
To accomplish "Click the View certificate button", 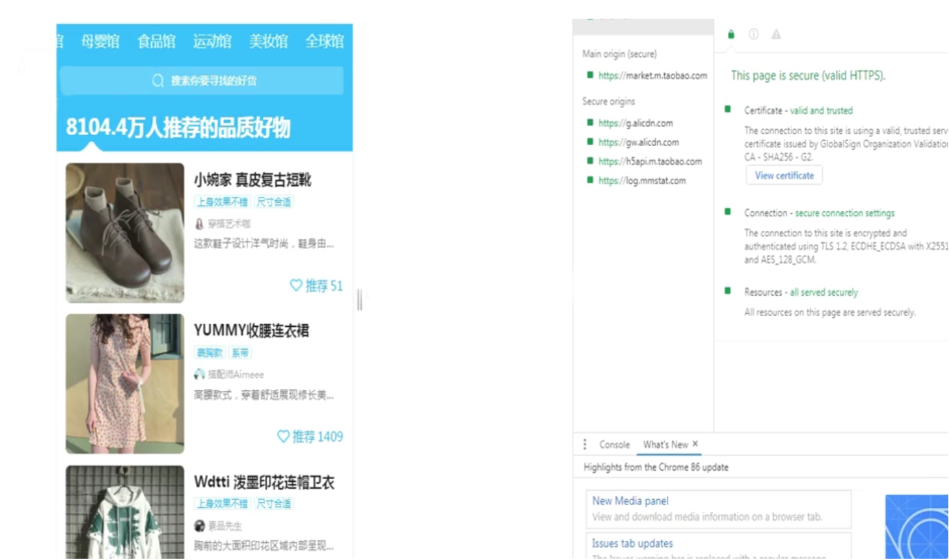I will [784, 176].
